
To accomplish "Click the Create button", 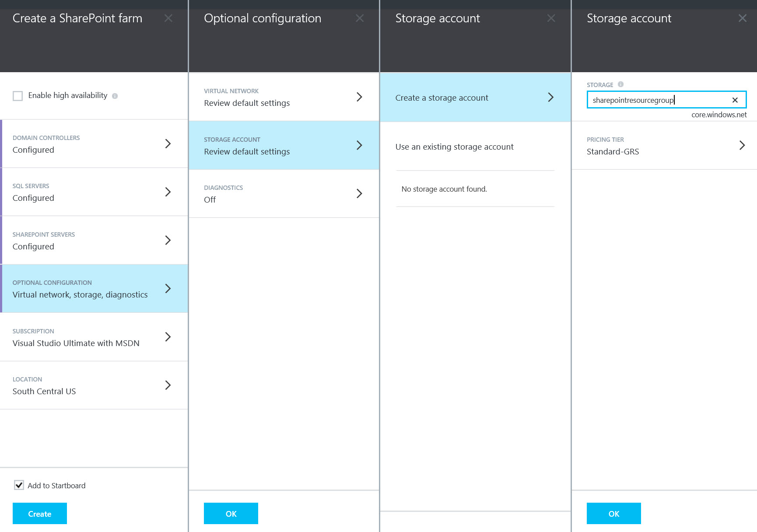I will [40, 514].
